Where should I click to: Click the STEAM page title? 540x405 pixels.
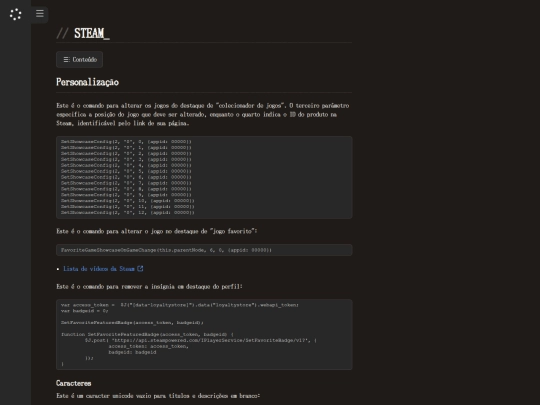point(92,33)
